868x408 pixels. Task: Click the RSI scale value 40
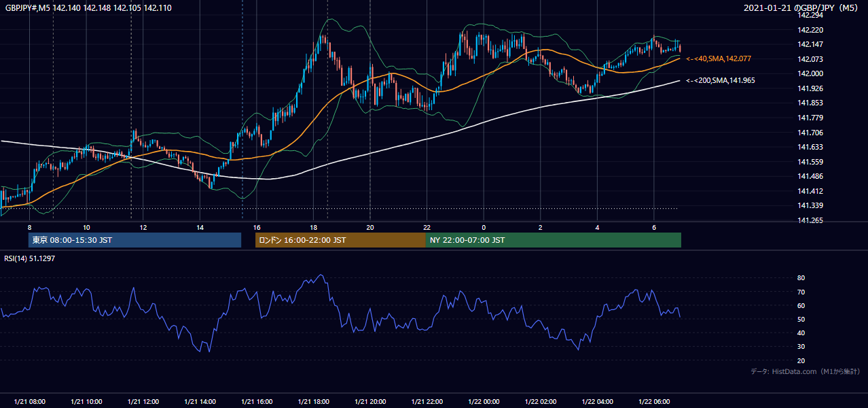[x=801, y=333]
